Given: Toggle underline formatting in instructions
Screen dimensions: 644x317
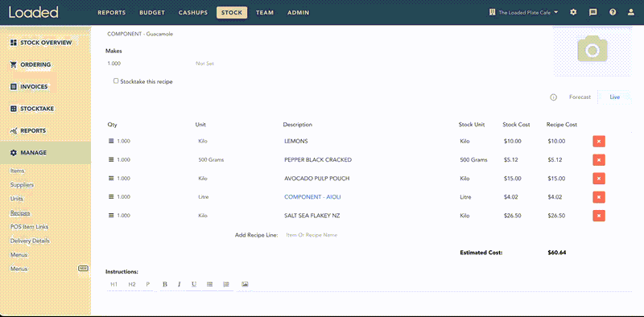Looking at the screenshot, I should point(194,284).
